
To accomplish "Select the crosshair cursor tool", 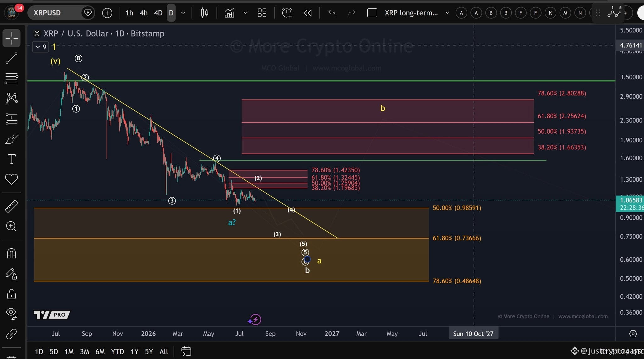I will [x=12, y=38].
